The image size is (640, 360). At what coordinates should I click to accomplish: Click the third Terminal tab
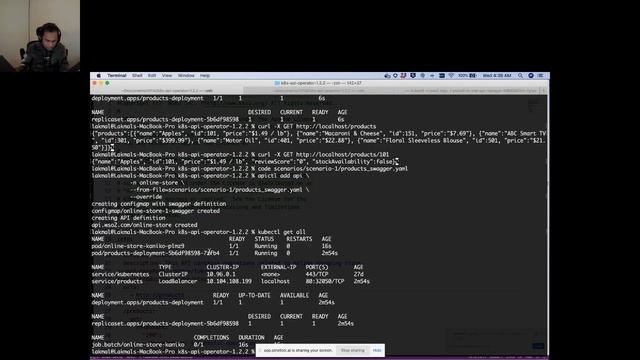click(x=467, y=91)
